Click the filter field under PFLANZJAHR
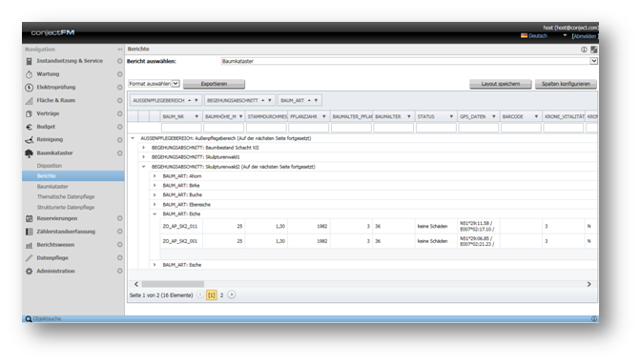640x364 pixels. pos(309,128)
